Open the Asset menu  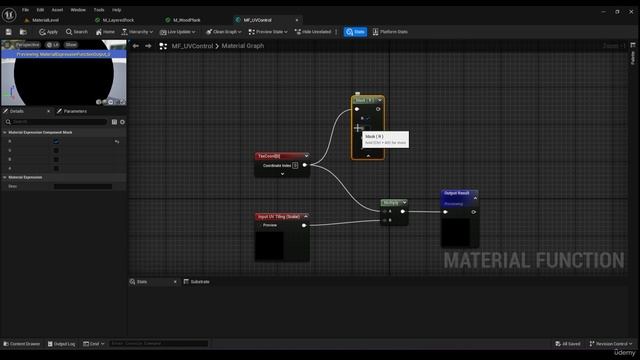[57, 10]
